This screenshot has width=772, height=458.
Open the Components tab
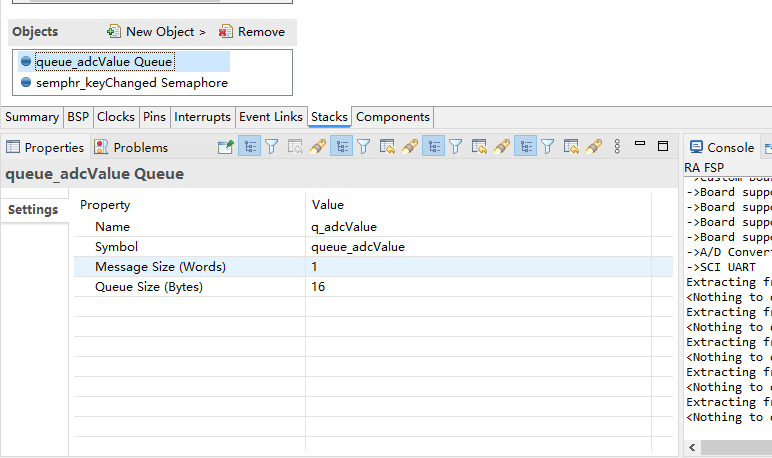pos(393,117)
